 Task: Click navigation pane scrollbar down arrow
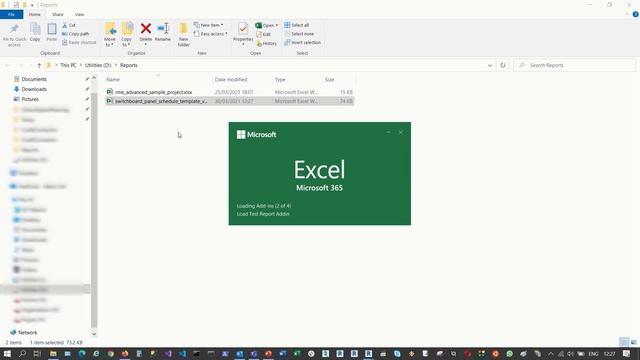click(94, 333)
